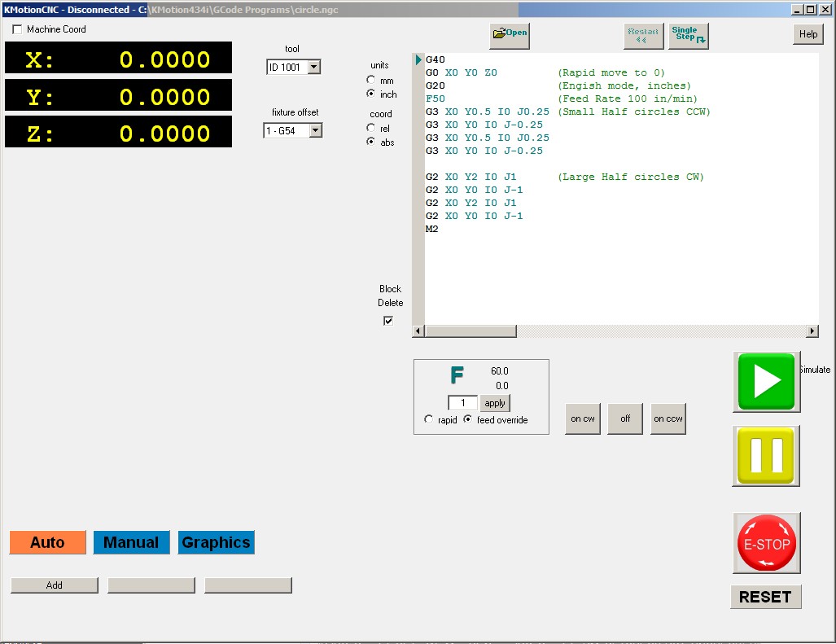
Task: Choose the rapid override radio button
Action: coord(429,420)
